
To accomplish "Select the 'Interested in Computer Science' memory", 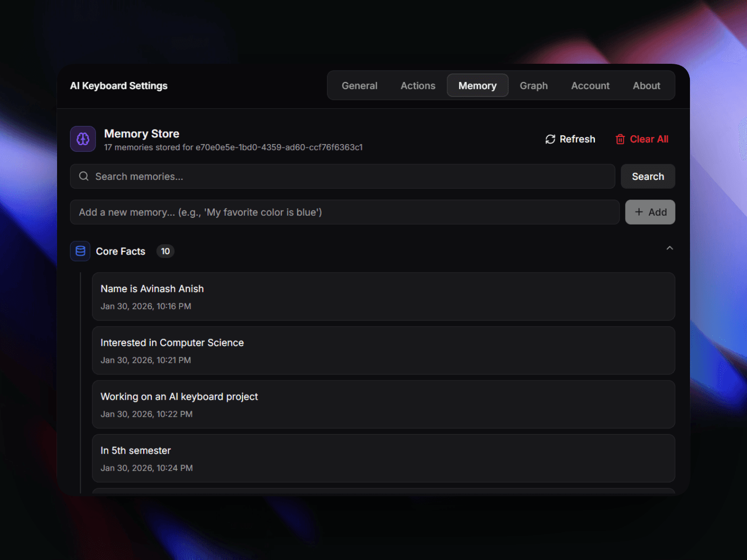I will [383, 351].
